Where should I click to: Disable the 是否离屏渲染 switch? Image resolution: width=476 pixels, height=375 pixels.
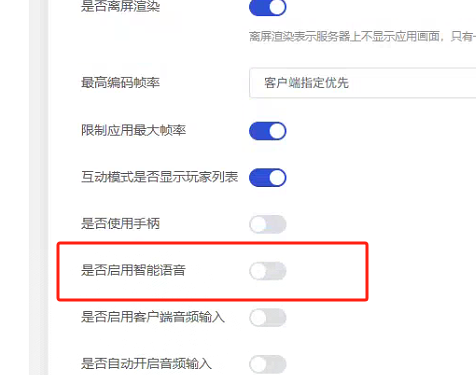click(x=268, y=7)
